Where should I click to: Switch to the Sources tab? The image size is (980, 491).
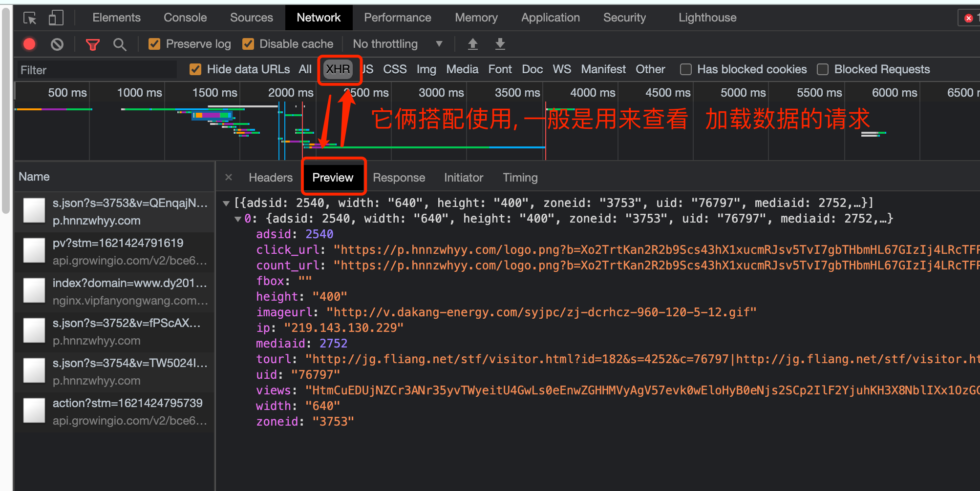point(252,18)
